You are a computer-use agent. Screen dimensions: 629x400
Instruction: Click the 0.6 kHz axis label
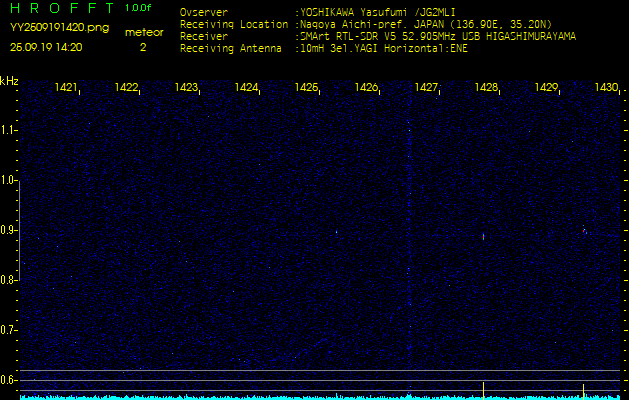click(x=8, y=380)
